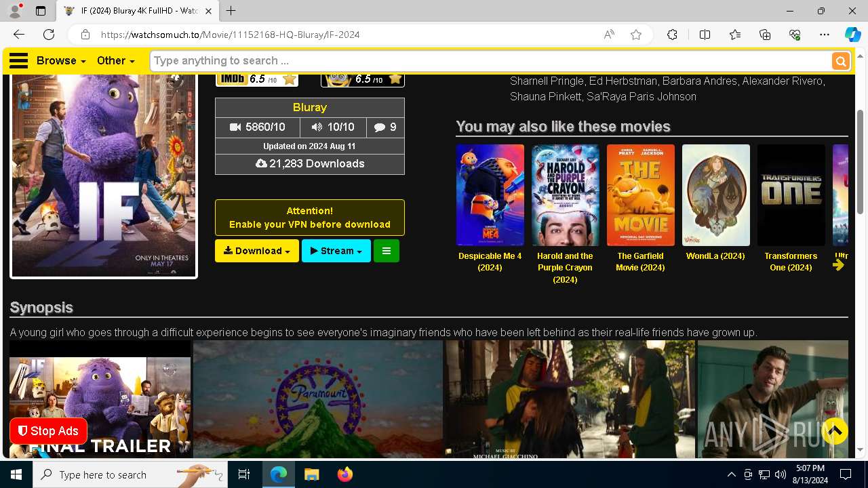This screenshot has height=488, width=868.
Task: Go back to the previous page
Action: point(19,35)
